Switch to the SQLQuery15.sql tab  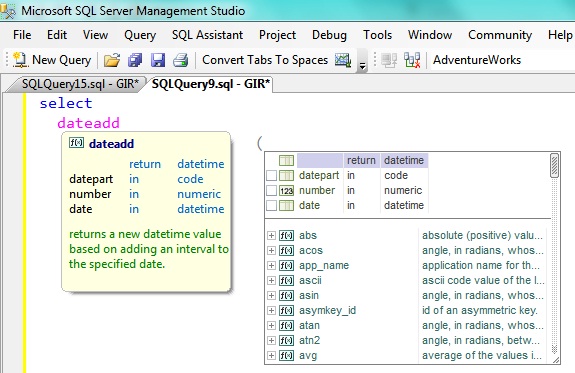(80, 84)
